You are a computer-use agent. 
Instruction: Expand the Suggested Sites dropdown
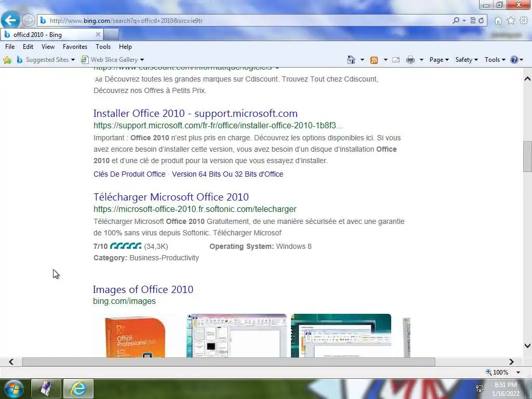(x=73, y=60)
